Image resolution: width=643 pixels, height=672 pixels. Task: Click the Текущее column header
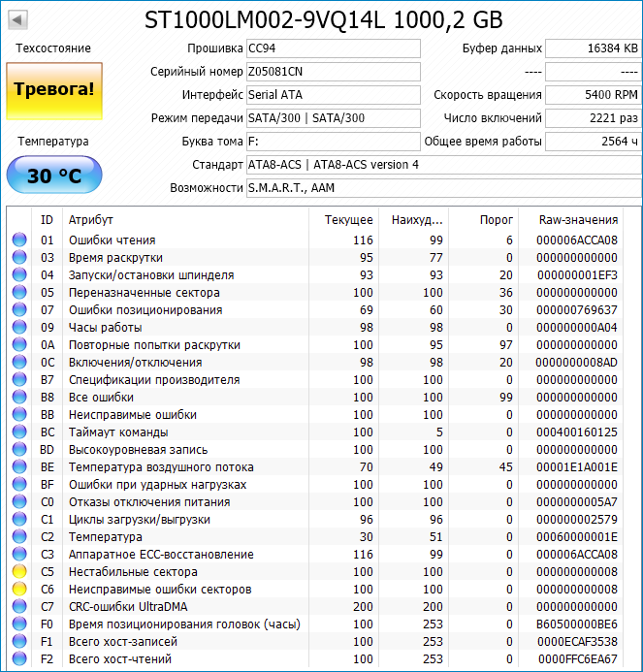point(347,220)
